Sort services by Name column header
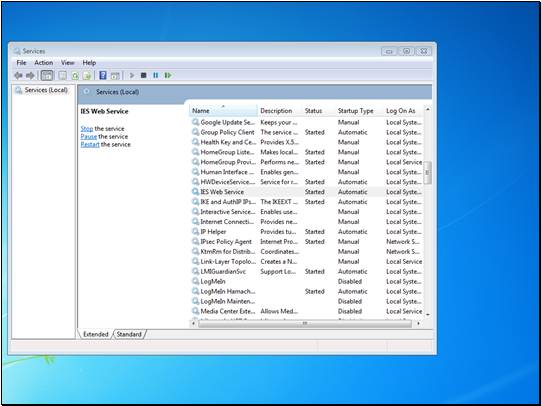541x406 pixels. click(x=223, y=111)
